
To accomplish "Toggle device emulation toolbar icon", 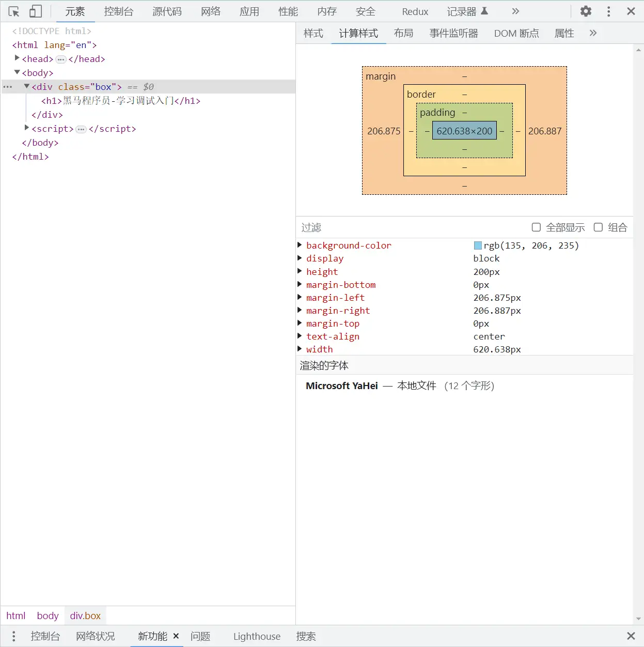I will point(36,11).
